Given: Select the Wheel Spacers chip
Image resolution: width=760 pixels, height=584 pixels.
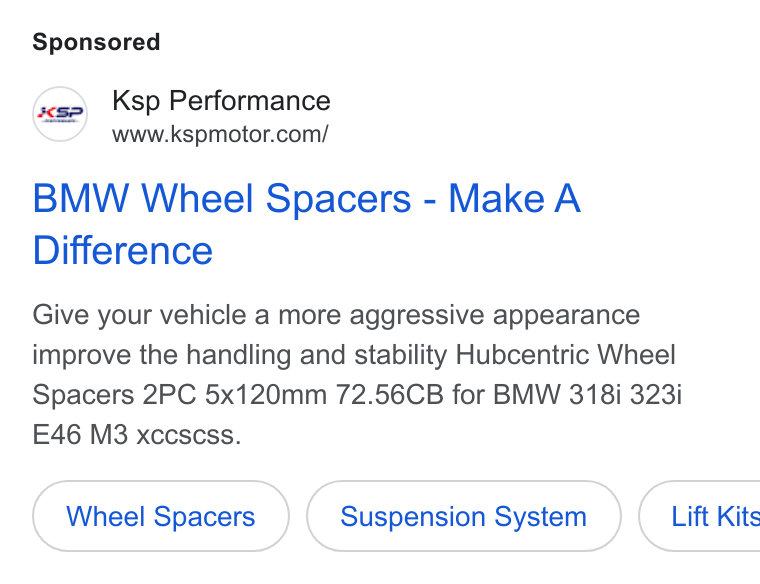Looking at the screenshot, I should pos(161,516).
